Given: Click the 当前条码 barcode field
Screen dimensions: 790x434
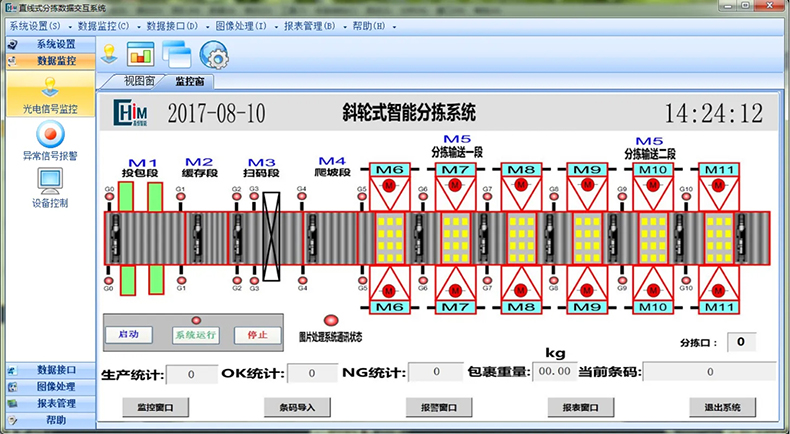Looking at the screenshot, I should 709,373.
